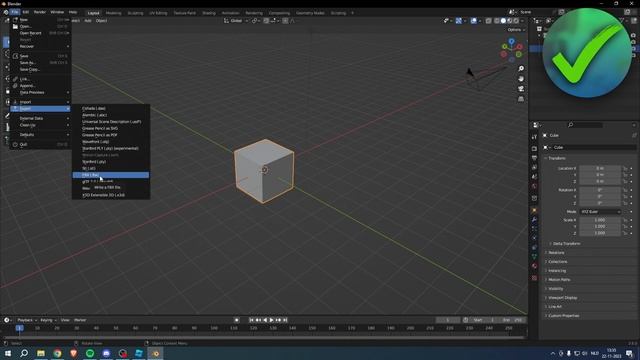
Task: Activate the pan hand viewport gizmo
Action: tap(521, 79)
